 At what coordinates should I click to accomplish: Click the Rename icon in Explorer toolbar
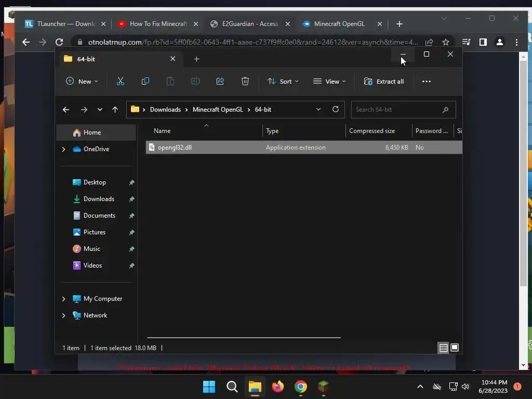195,82
